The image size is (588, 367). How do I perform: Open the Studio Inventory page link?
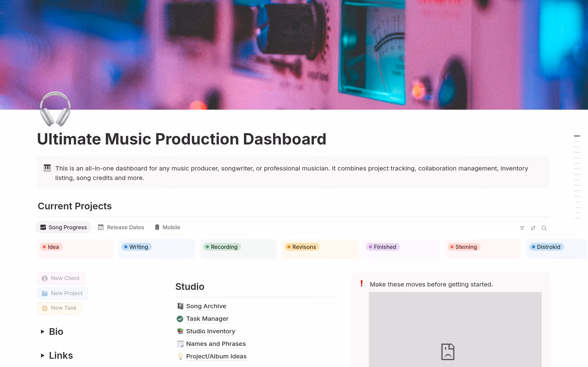[210, 331]
